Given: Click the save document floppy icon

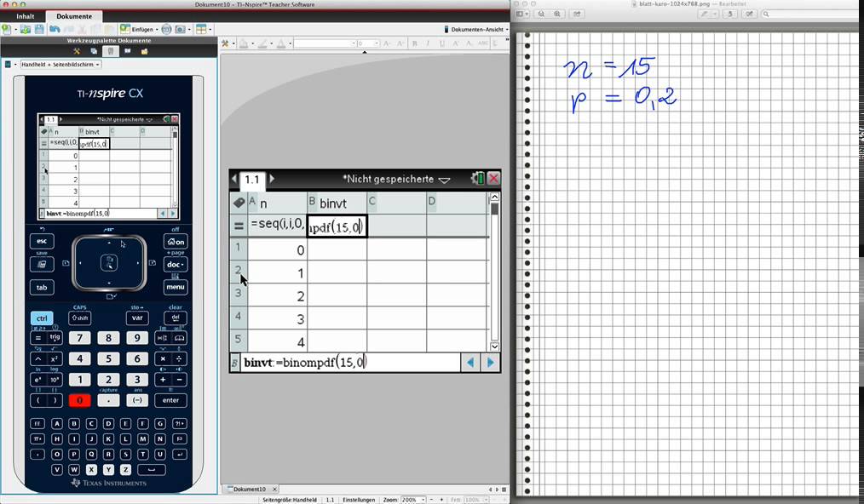Looking at the screenshot, I should point(39,29).
